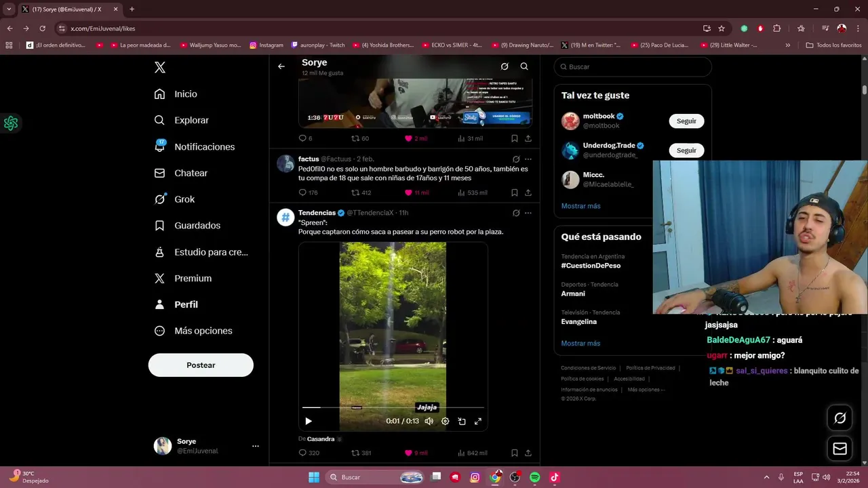Ask Grok about factus tweet
The width and height of the screenshot is (868, 488).
[x=516, y=159]
